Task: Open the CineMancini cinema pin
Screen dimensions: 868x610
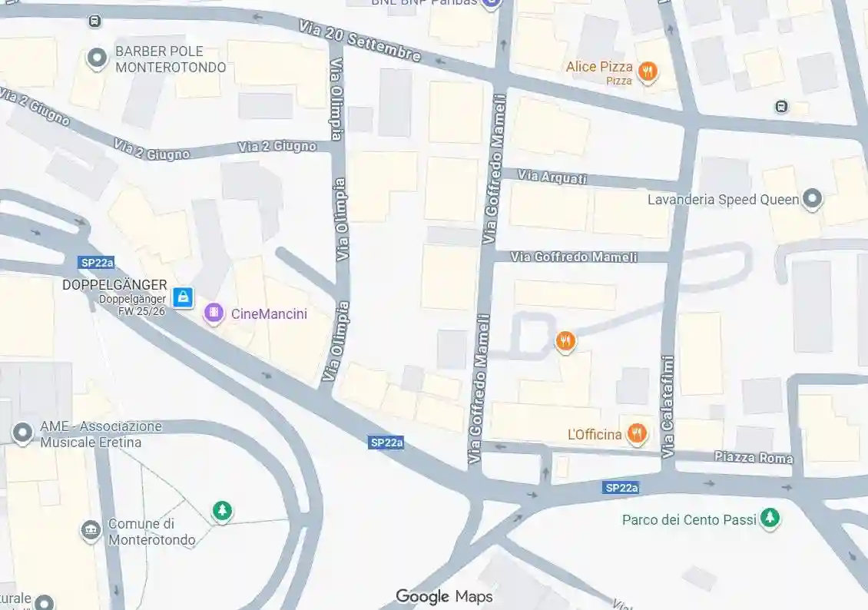Action: [214, 313]
